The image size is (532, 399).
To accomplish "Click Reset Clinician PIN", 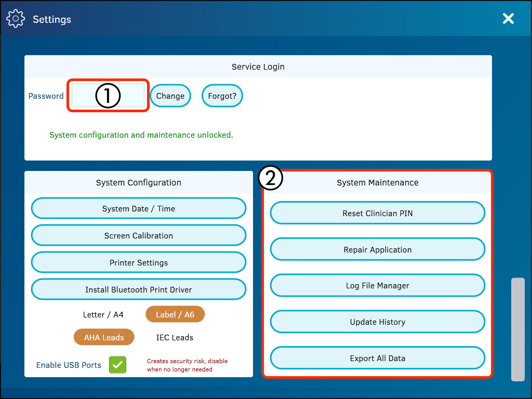I will [378, 213].
